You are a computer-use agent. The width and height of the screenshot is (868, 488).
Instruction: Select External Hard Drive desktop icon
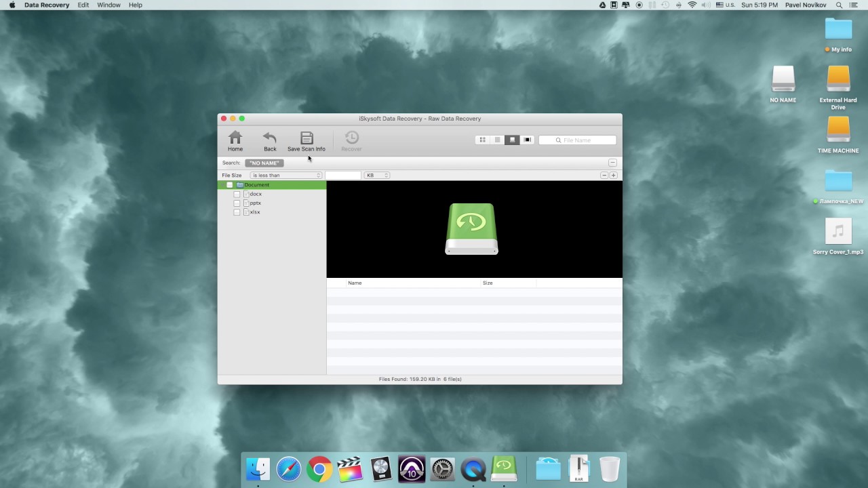[x=838, y=87]
